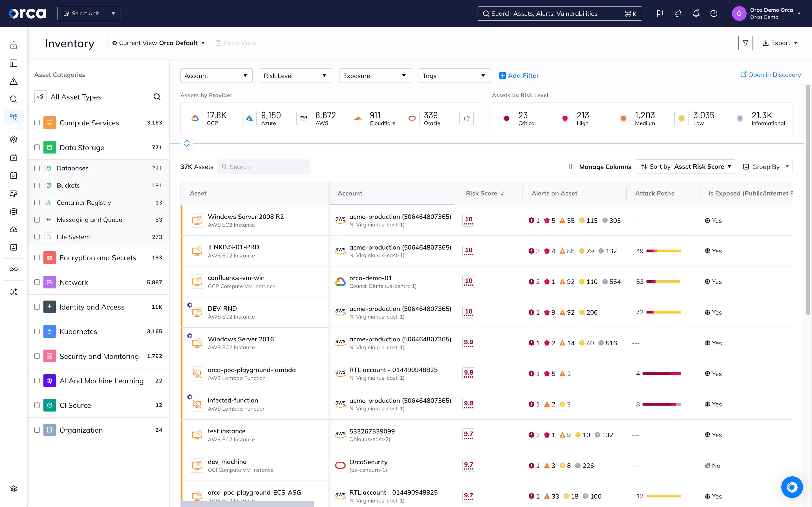Open the Dashboard icon in the sidebar
812x507 pixels.
pyautogui.click(x=14, y=63)
